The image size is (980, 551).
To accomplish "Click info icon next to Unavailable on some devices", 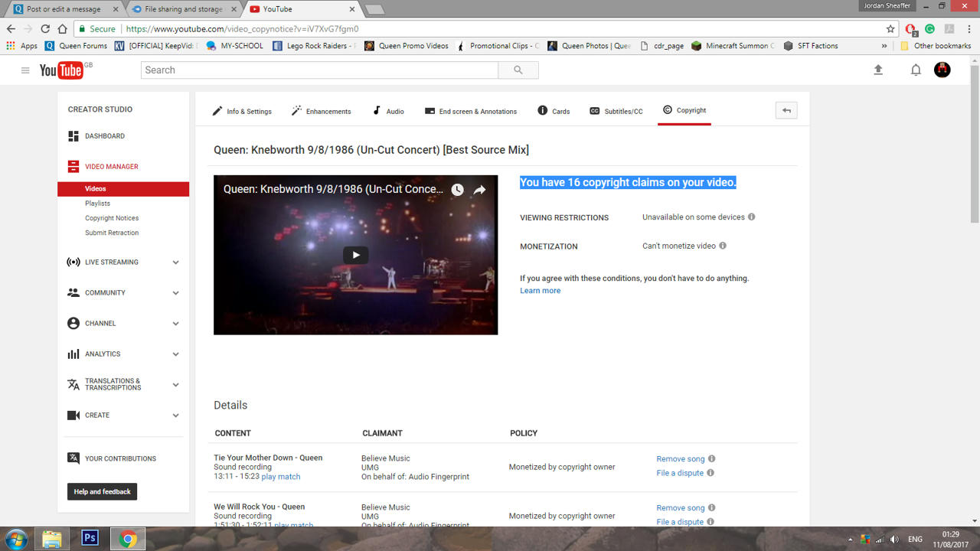I will (751, 217).
